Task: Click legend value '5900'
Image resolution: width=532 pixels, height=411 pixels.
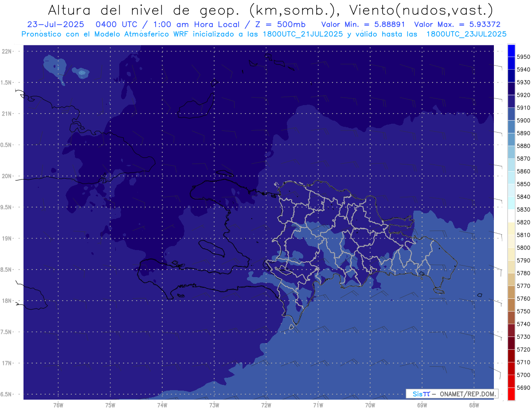Action: [x=523, y=120]
